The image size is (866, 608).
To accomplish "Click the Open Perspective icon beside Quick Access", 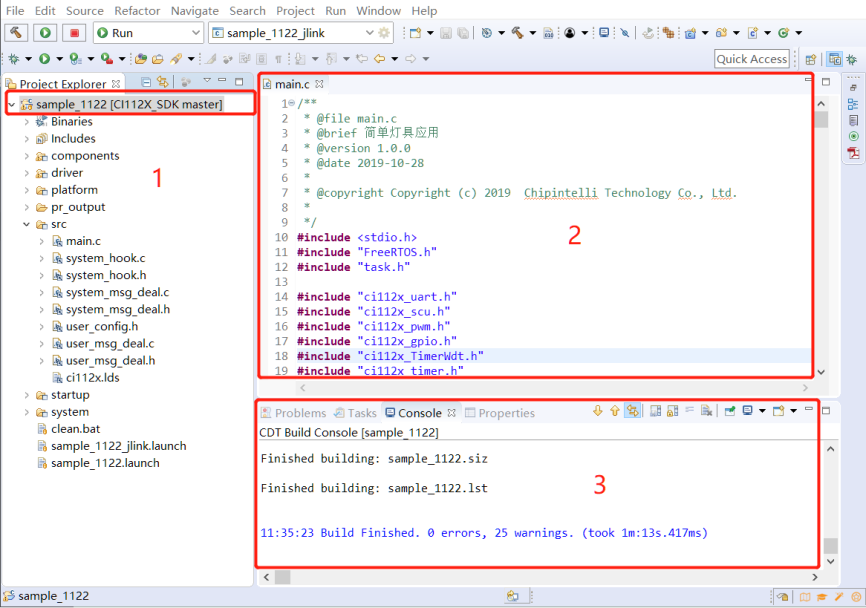I will pyautogui.click(x=811, y=59).
